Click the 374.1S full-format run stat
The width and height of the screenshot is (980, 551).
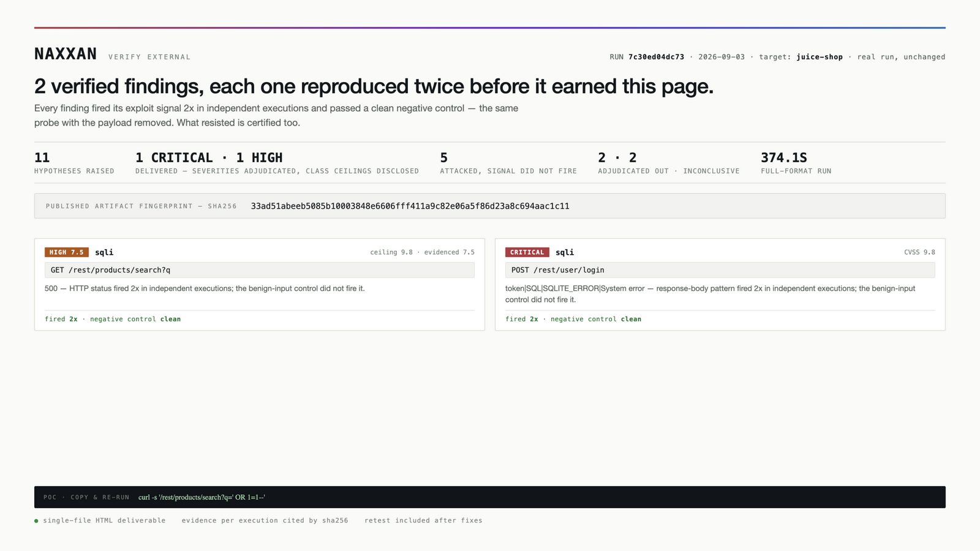(796, 163)
